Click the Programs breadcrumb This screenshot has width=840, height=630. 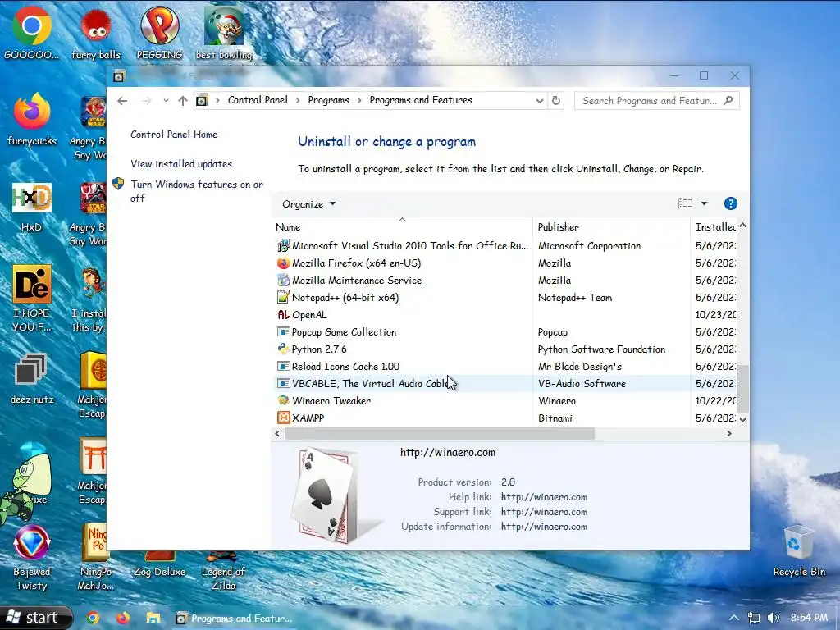tap(328, 100)
